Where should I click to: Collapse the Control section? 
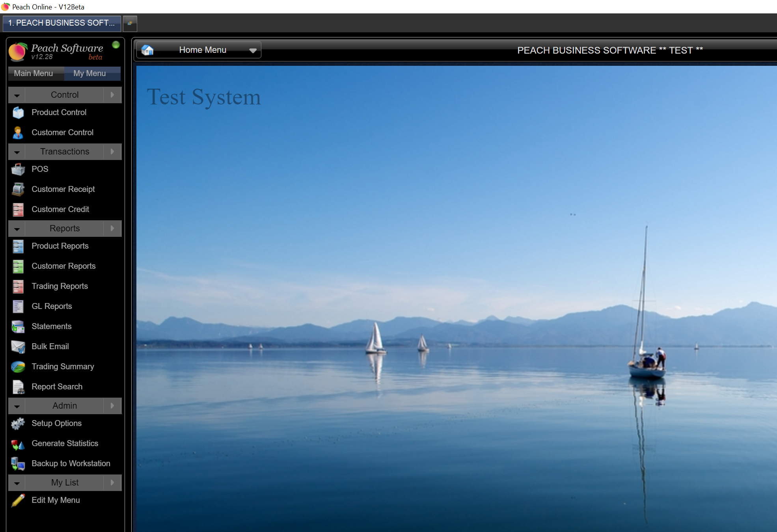pos(17,95)
